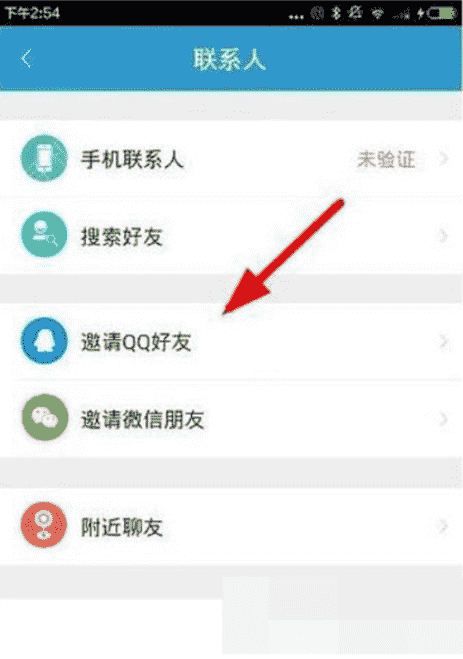The height and width of the screenshot is (659, 463).
Task: Open chevron on 搜索好友 row
Action: tap(443, 235)
